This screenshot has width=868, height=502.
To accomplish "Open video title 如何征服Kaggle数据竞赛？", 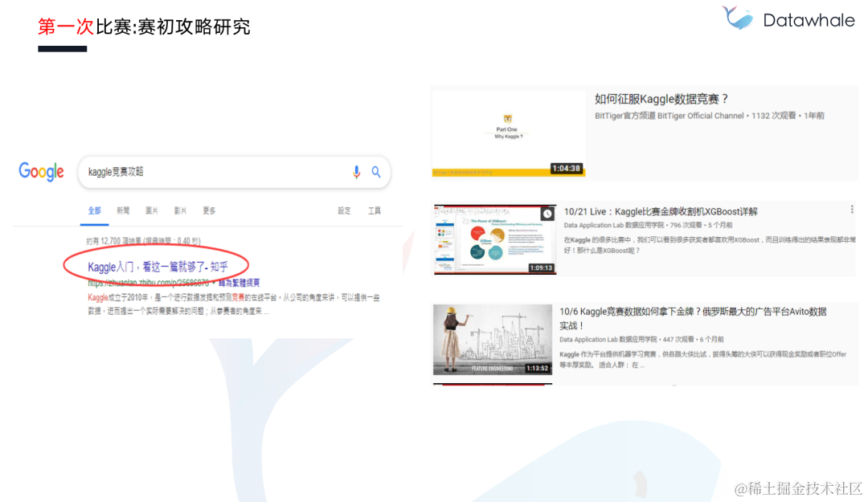I will point(661,99).
